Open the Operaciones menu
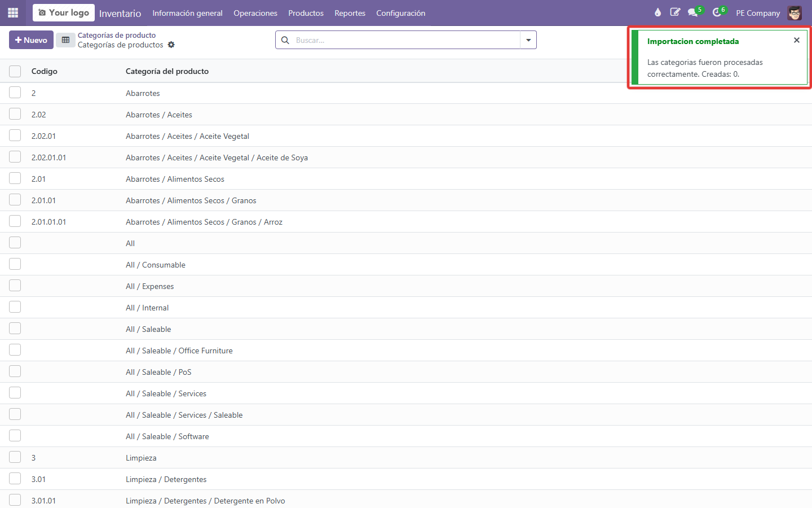The height and width of the screenshot is (508, 812). pos(255,13)
